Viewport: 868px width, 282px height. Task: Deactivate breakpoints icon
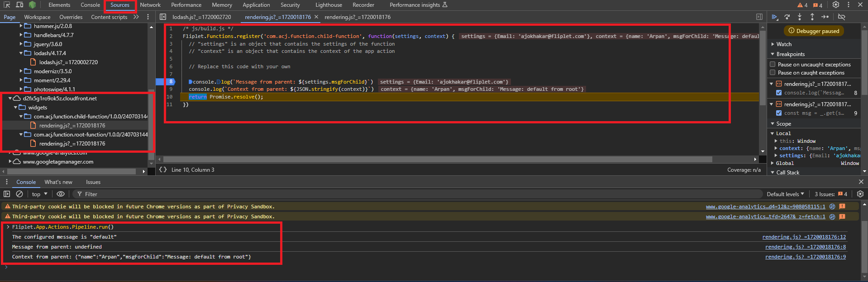click(842, 17)
